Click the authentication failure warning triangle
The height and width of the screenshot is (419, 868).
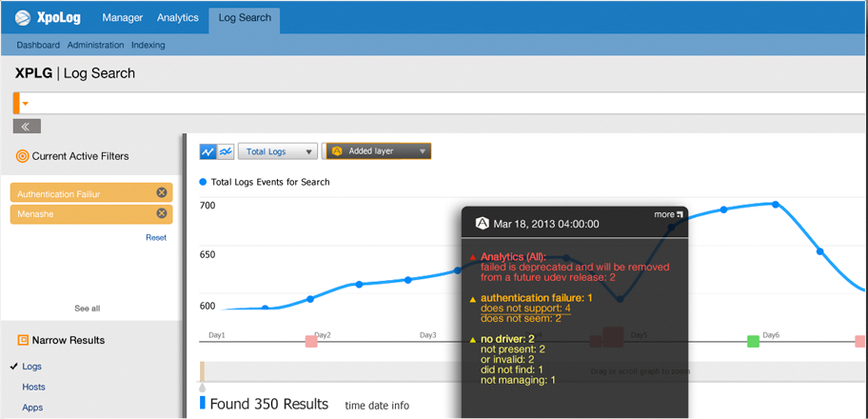click(472, 299)
